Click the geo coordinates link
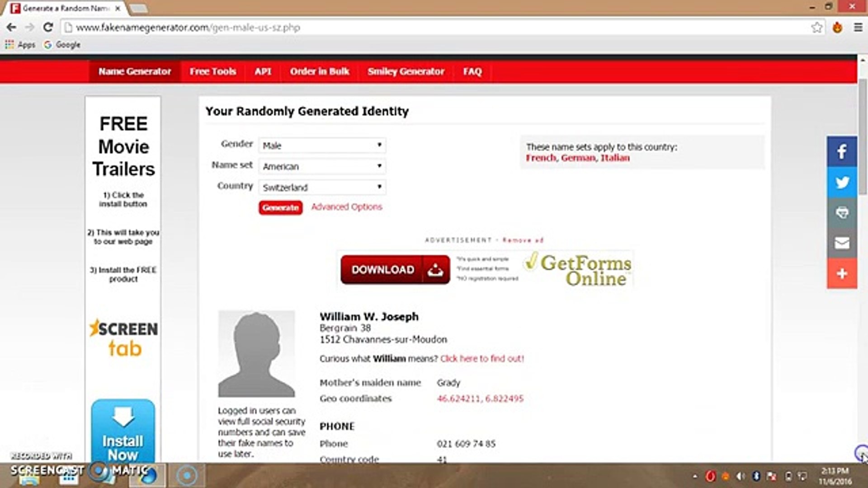The height and width of the screenshot is (488, 868). (480, 399)
